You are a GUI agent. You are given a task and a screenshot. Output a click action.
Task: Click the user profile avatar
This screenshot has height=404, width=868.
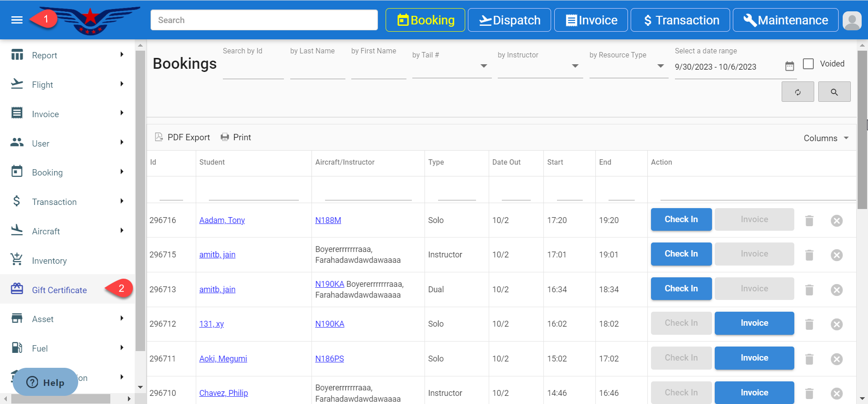point(852,20)
